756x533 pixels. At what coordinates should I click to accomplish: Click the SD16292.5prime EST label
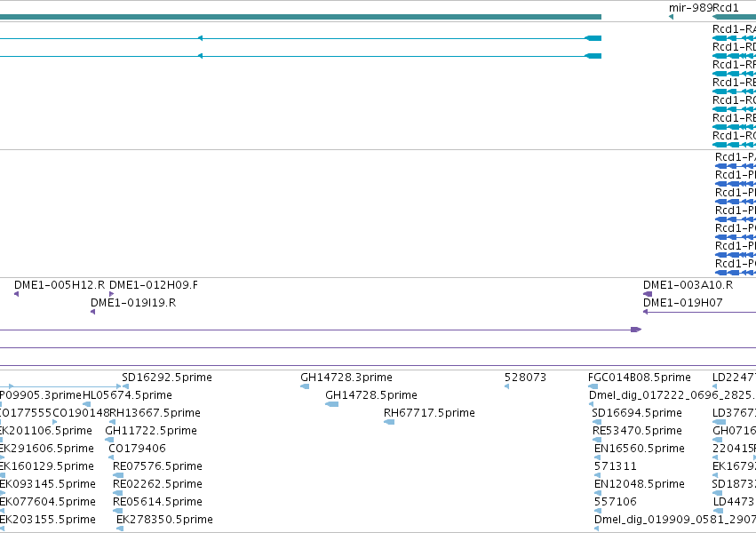click(x=167, y=378)
